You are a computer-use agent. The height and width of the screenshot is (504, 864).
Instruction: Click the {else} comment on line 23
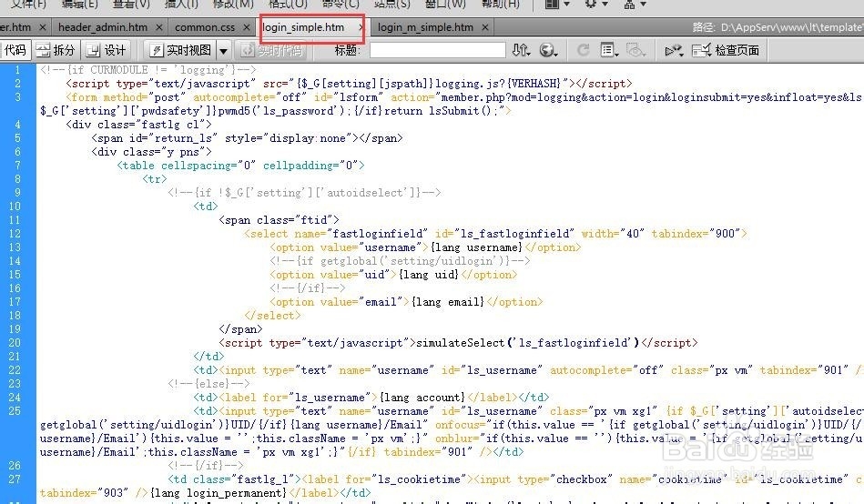(x=208, y=384)
